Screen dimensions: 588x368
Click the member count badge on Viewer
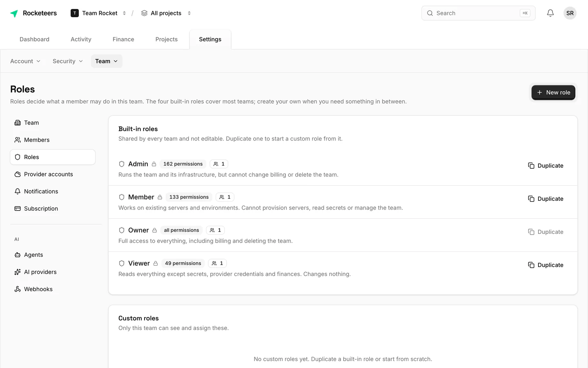(218, 263)
